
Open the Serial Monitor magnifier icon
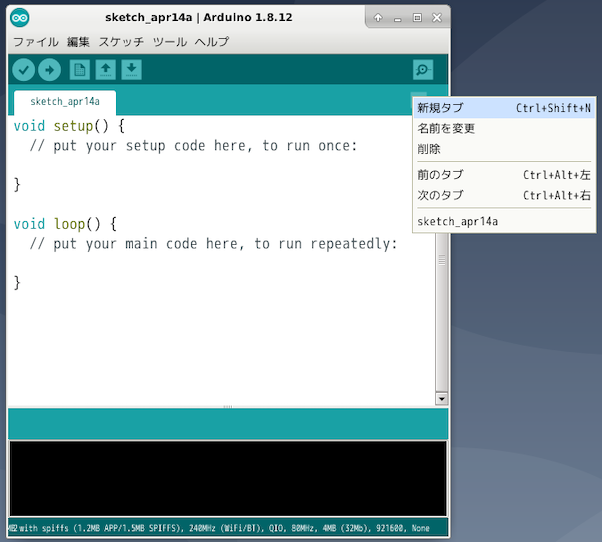pyautogui.click(x=423, y=70)
